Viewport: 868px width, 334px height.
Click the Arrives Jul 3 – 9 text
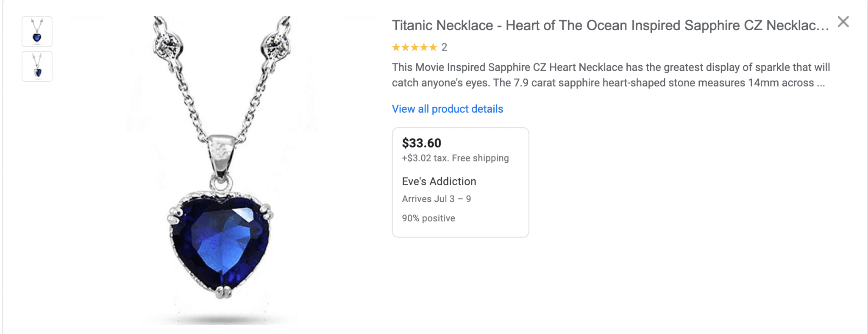click(436, 199)
